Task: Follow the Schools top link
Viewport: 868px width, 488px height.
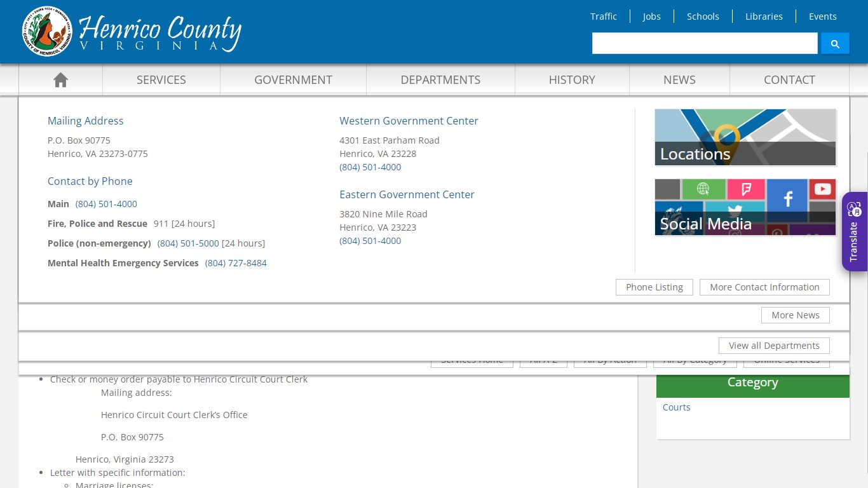Action: point(703,17)
